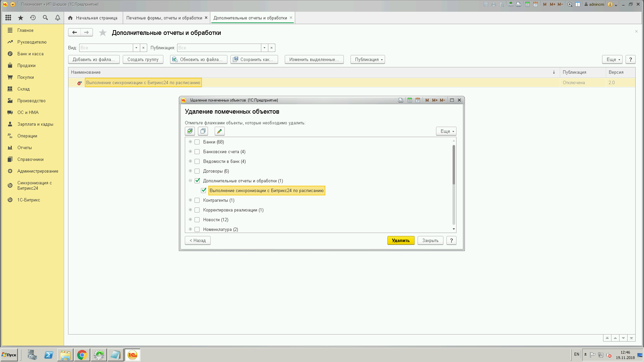
Task: Click zoom magnifier icon in main title bar
Action: point(570,4)
